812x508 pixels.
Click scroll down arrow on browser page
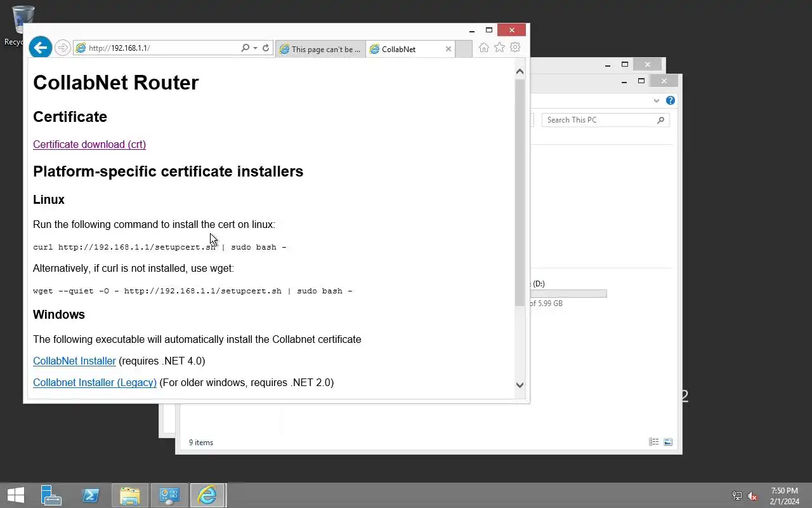pos(520,385)
